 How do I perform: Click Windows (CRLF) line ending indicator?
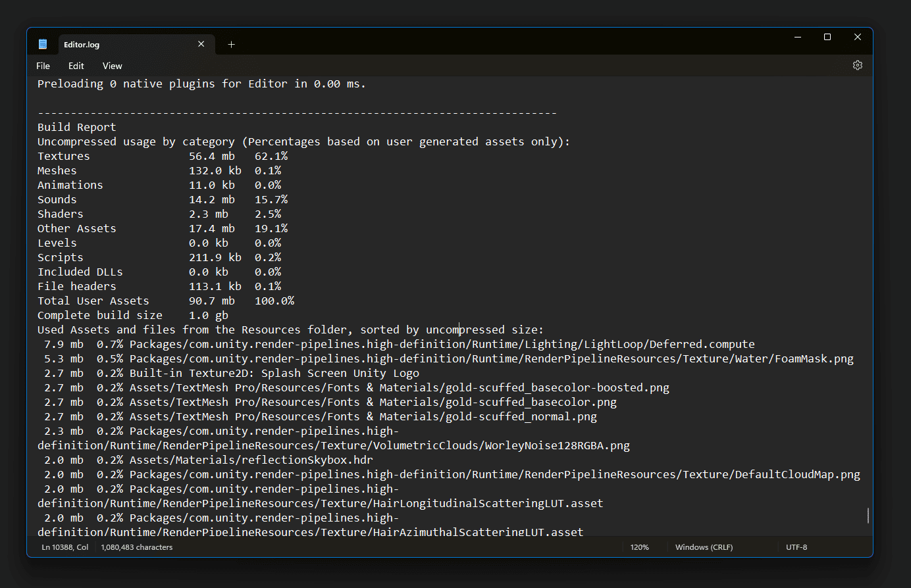tap(704, 547)
